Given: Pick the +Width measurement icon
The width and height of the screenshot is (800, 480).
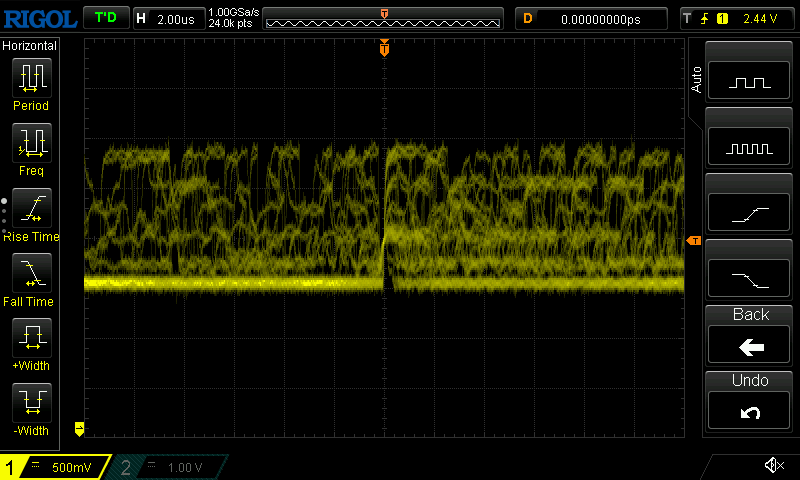Looking at the screenshot, I should pyautogui.click(x=31, y=338).
